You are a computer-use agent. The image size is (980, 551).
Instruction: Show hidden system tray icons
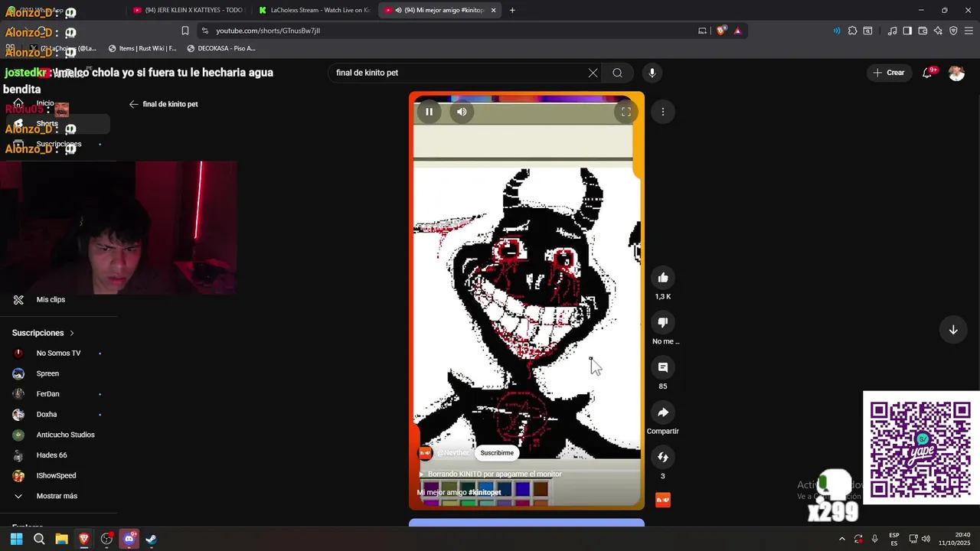[x=842, y=539]
